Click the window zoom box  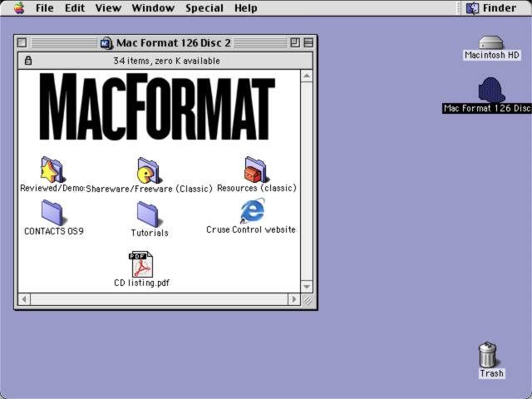[x=295, y=42]
